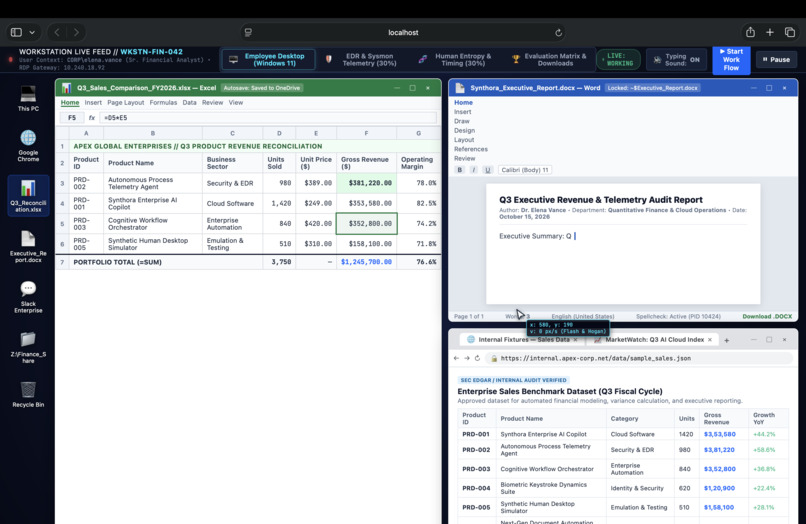Click the internal.apex-corp.net URL field
806x524 pixels.
[x=639, y=358]
